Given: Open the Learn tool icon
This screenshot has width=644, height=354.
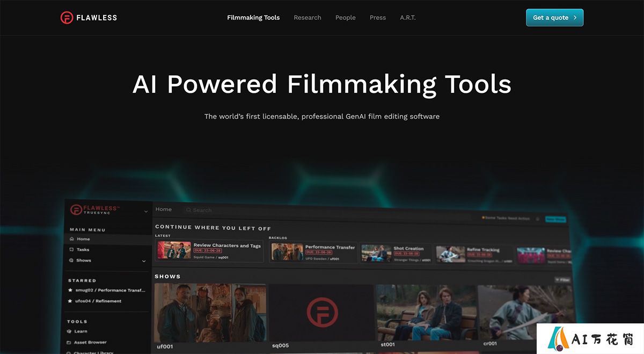Looking at the screenshot, I should tap(69, 331).
